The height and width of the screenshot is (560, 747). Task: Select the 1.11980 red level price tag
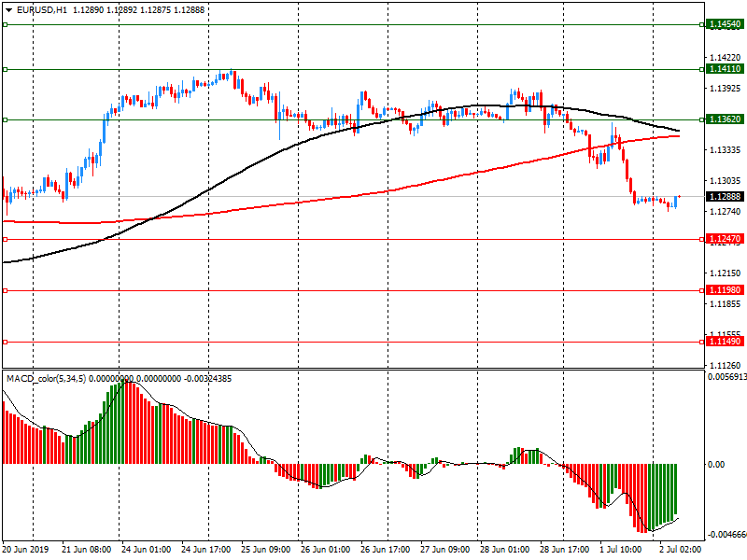pyautogui.click(x=726, y=290)
